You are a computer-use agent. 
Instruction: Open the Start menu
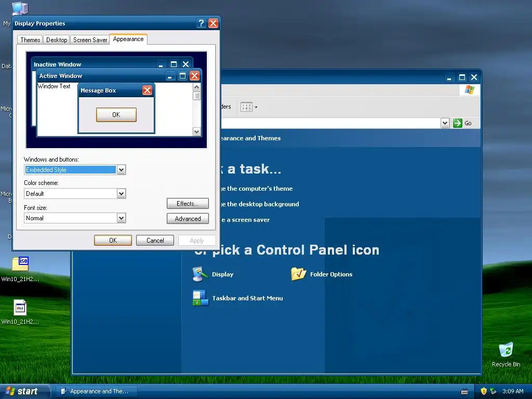point(24,391)
